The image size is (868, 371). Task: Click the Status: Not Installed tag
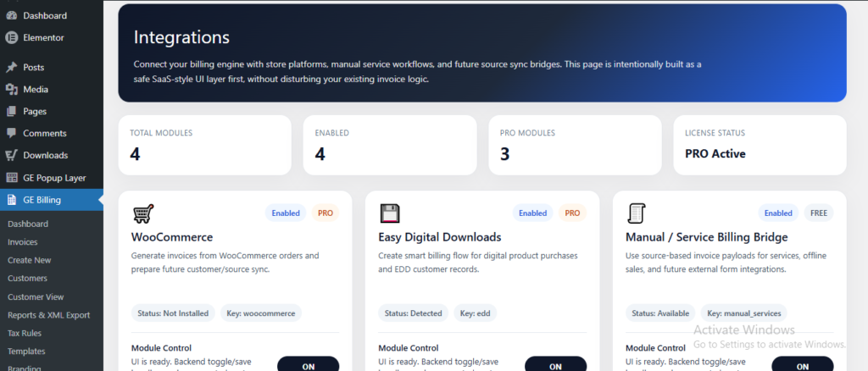pos(173,313)
